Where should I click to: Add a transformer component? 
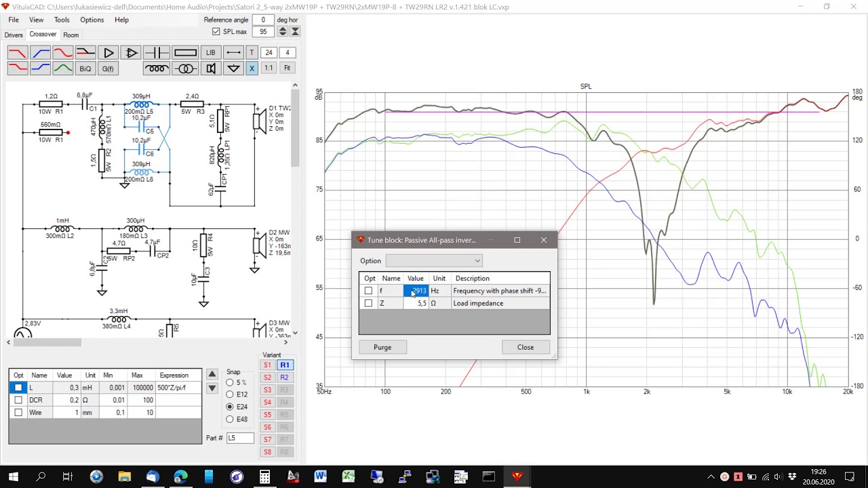(185, 68)
